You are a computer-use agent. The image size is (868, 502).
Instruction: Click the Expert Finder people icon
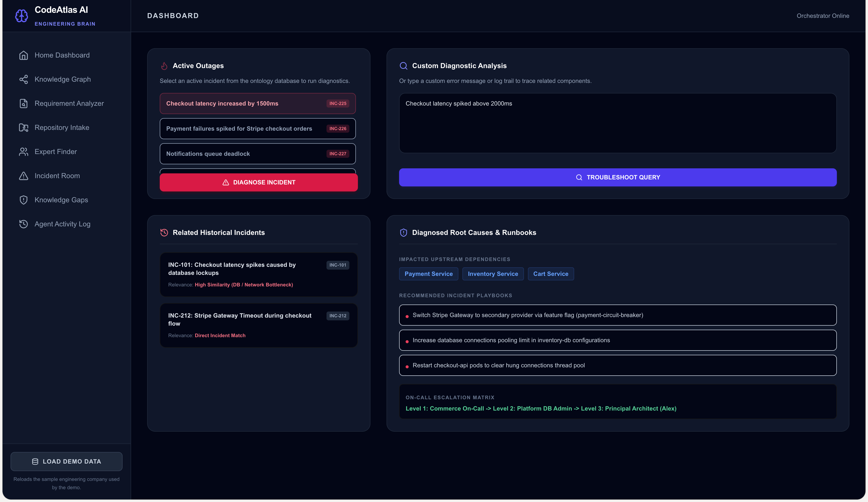tap(23, 152)
